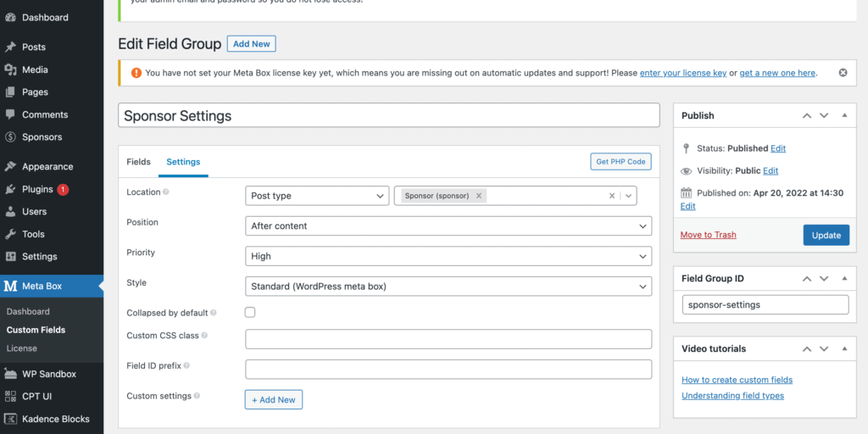Screen dimensions: 868x434
Task: Click the Field ID prefix input
Action: click(x=448, y=370)
